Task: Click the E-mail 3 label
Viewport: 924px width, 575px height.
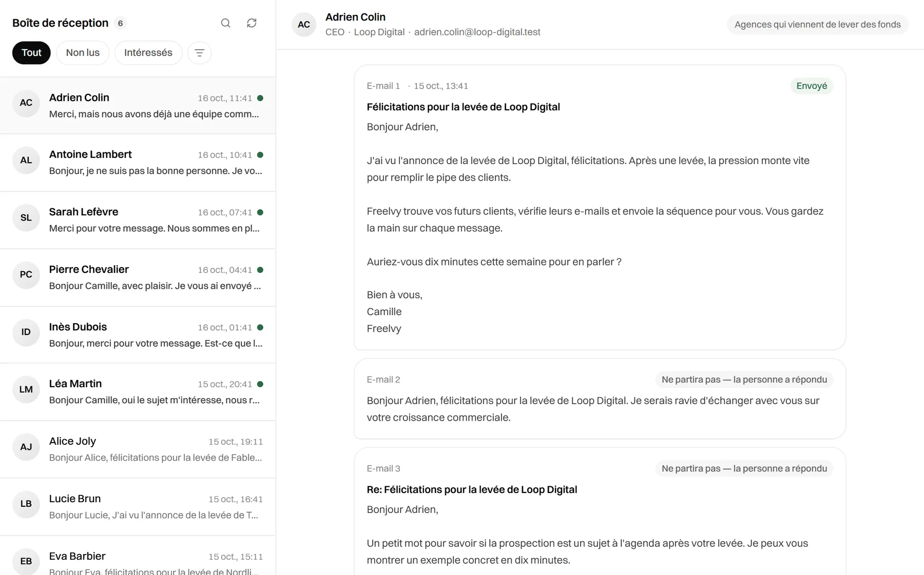Action: point(383,468)
